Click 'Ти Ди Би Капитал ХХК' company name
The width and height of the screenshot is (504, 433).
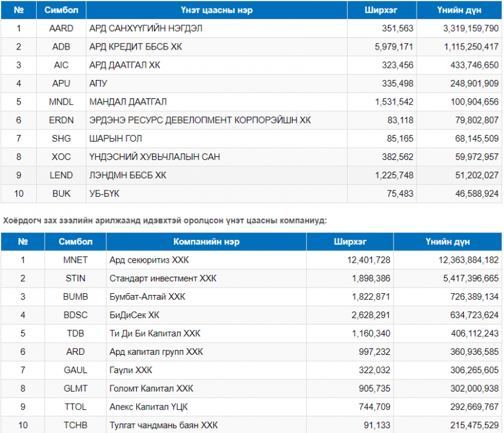[x=155, y=333]
